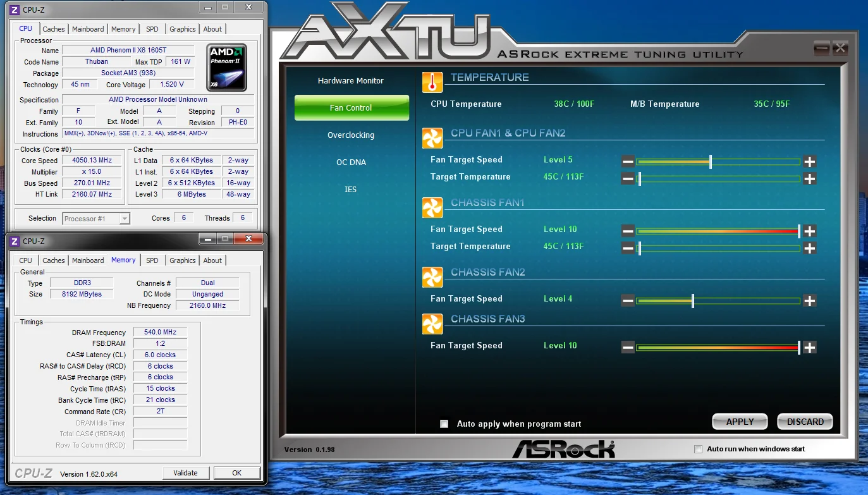Select the Fan Control menu item
The height and width of the screenshot is (495, 868).
coord(351,108)
